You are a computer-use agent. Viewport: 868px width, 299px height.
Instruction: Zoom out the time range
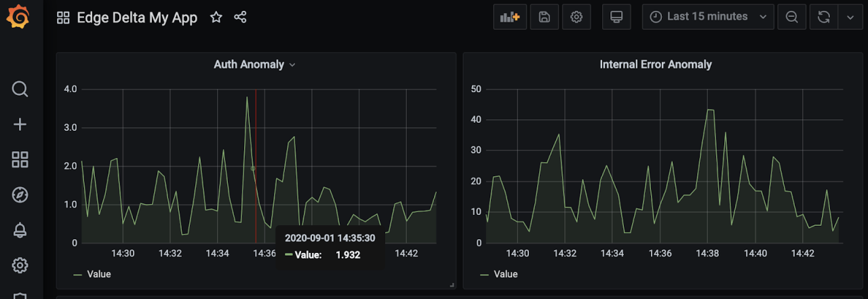791,17
